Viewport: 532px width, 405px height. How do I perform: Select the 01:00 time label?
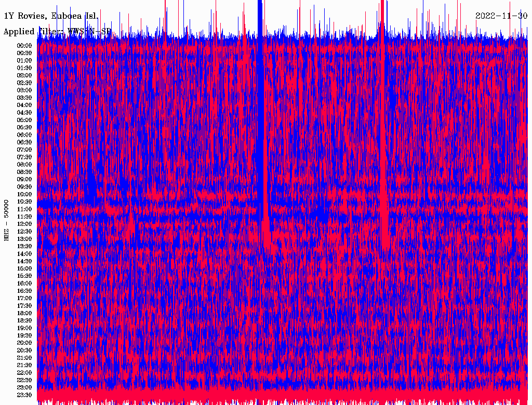pyautogui.click(x=24, y=60)
